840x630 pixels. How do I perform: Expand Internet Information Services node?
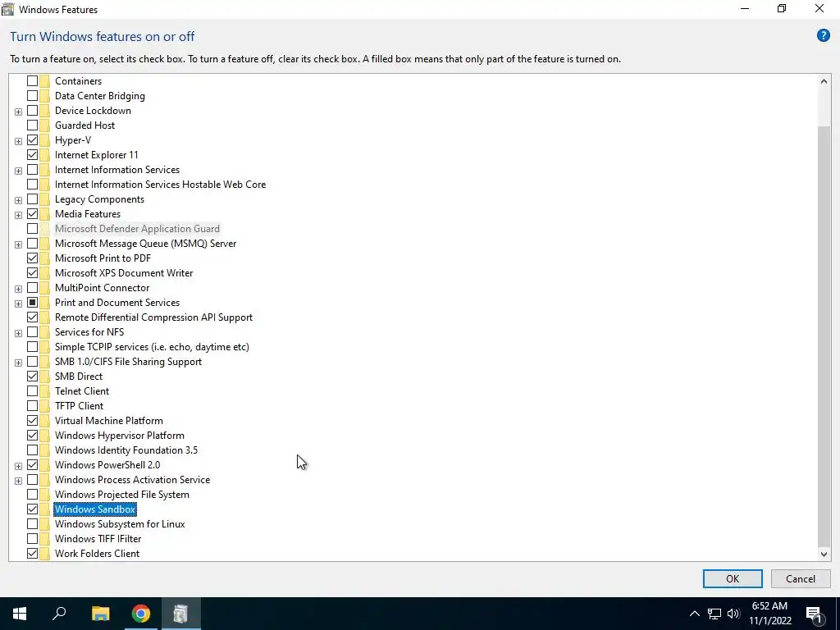(18, 171)
